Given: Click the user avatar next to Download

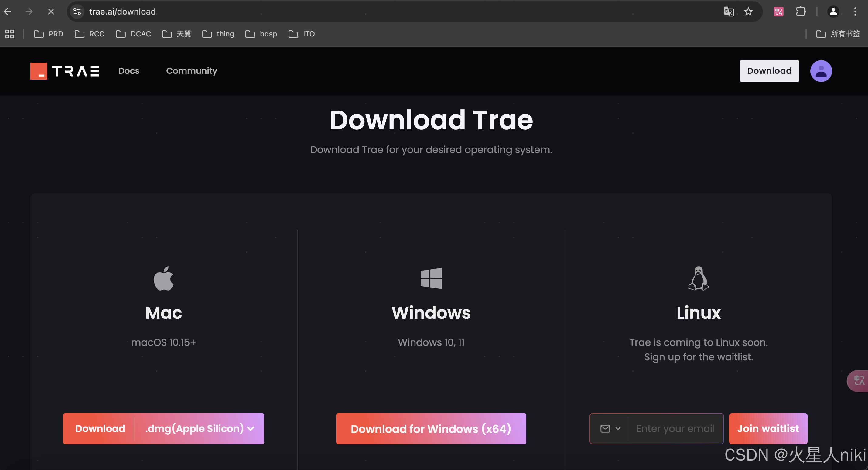Looking at the screenshot, I should 821,71.
